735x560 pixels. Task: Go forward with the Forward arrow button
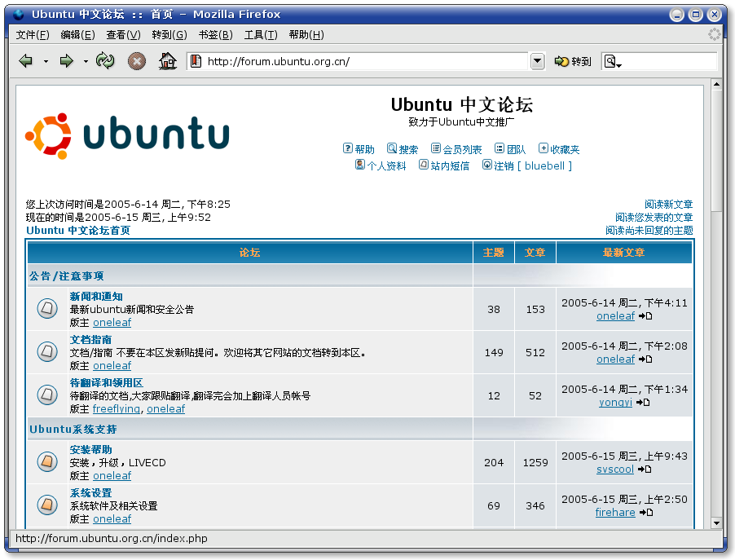[x=66, y=61]
